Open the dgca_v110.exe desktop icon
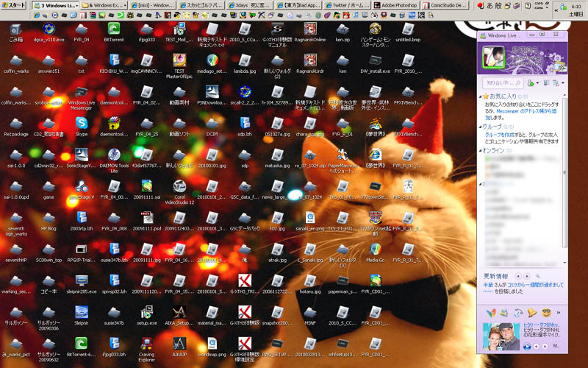This screenshot has height=368, width=588. click(x=49, y=32)
